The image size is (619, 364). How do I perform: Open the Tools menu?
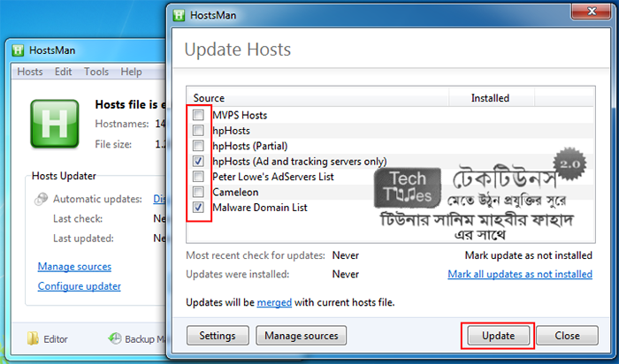pos(96,72)
